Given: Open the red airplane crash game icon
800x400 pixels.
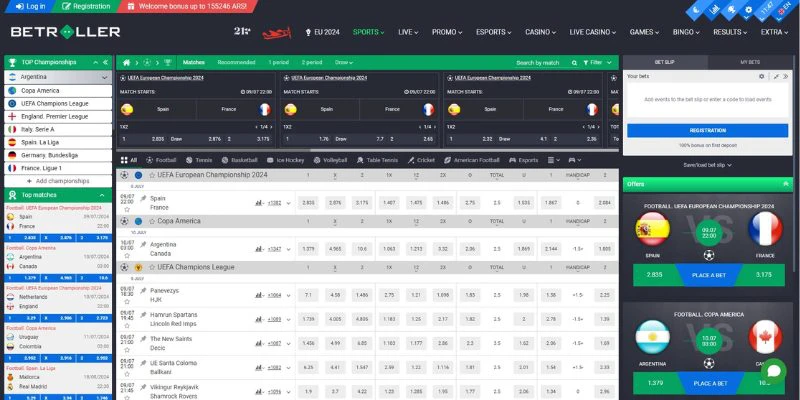Looking at the screenshot, I should point(277,33).
